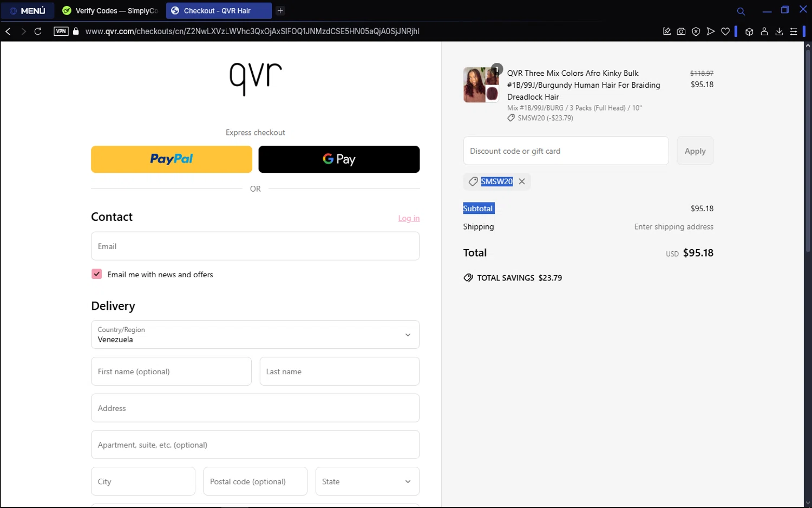Go forward to next page

23,31
